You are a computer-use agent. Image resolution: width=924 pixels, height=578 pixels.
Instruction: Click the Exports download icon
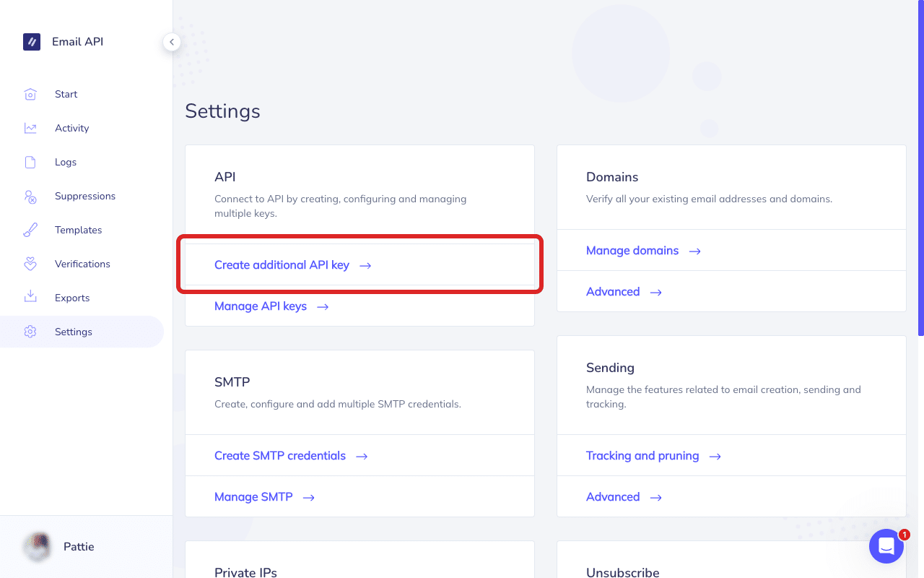click(30, 298)
